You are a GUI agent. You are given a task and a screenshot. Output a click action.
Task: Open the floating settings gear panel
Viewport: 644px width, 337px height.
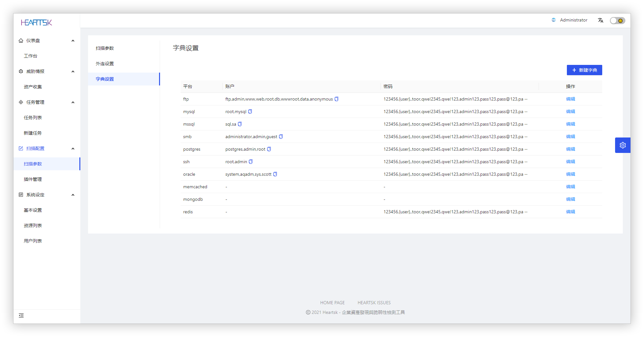point(622,145)
